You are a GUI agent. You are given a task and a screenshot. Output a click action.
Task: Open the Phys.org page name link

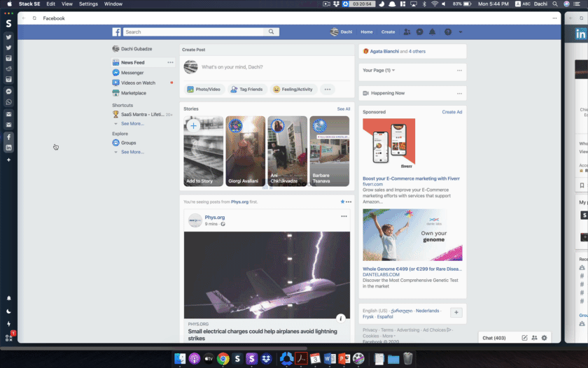click(x=215, y=218)
